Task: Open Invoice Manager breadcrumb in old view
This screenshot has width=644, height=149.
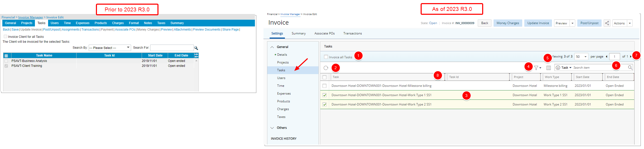Action: pos(31,17)
